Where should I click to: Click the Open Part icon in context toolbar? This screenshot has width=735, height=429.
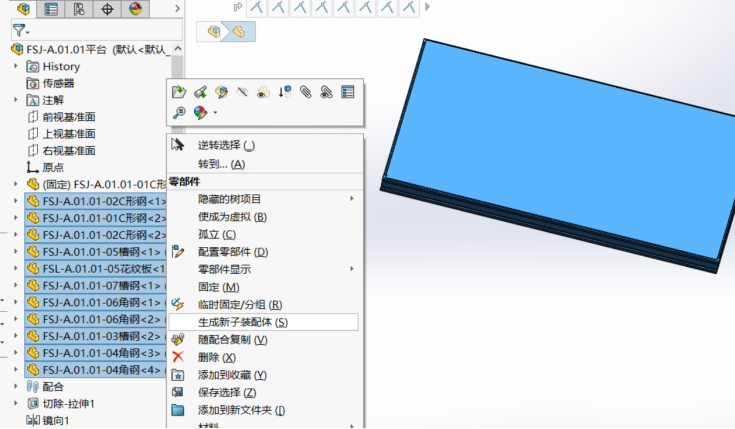tap(179, 92)
